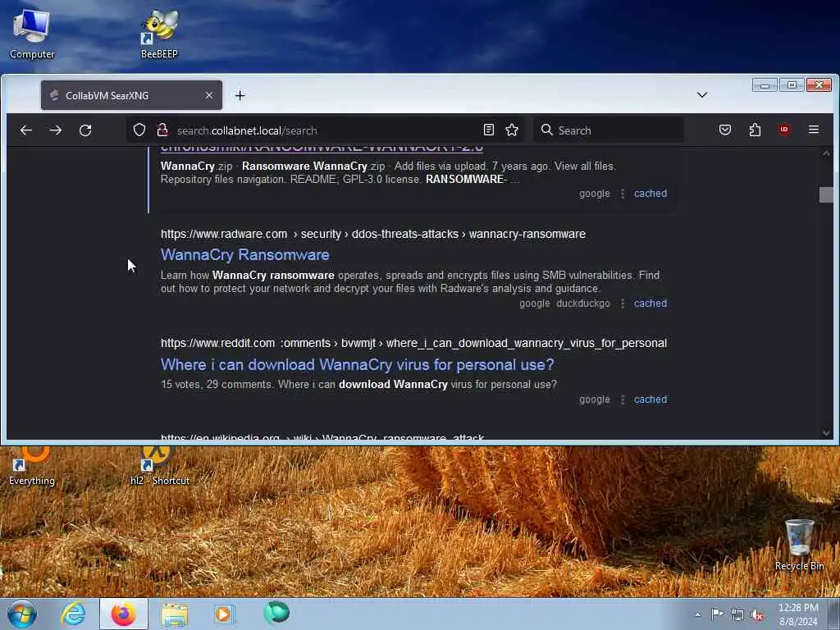
Task: Click the reddit.com result URL text
Action: pos(413,343)
